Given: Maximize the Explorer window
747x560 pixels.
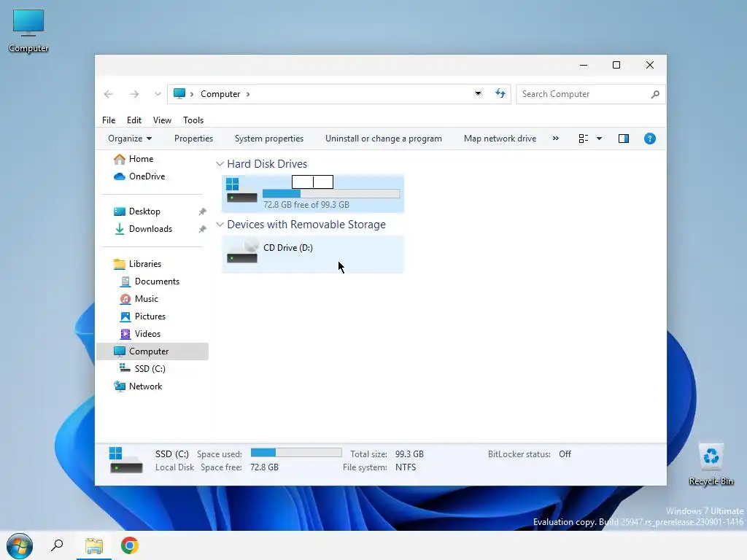Looking at the screenshot, I should [x=616, y=65].
